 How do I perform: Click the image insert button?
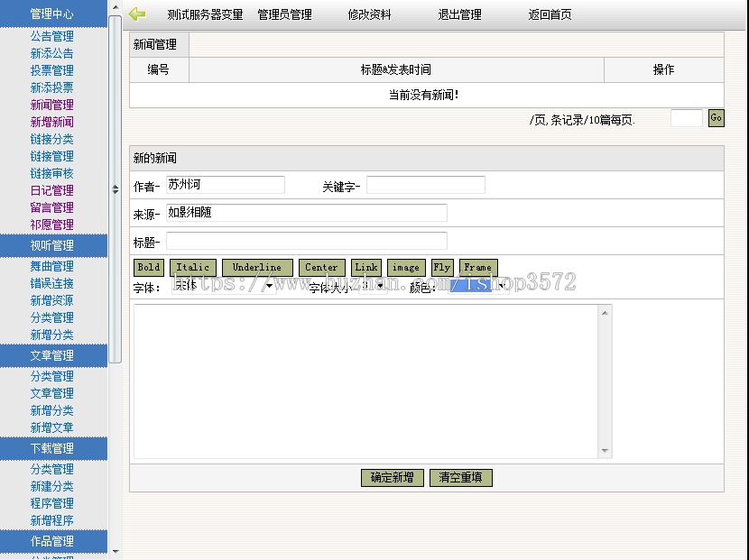[406, 267]
